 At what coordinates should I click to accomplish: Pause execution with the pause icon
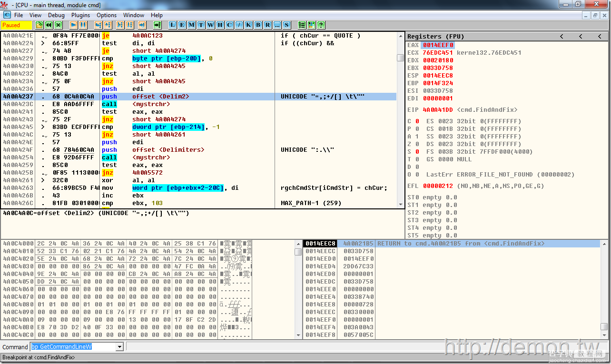(83, 25)
